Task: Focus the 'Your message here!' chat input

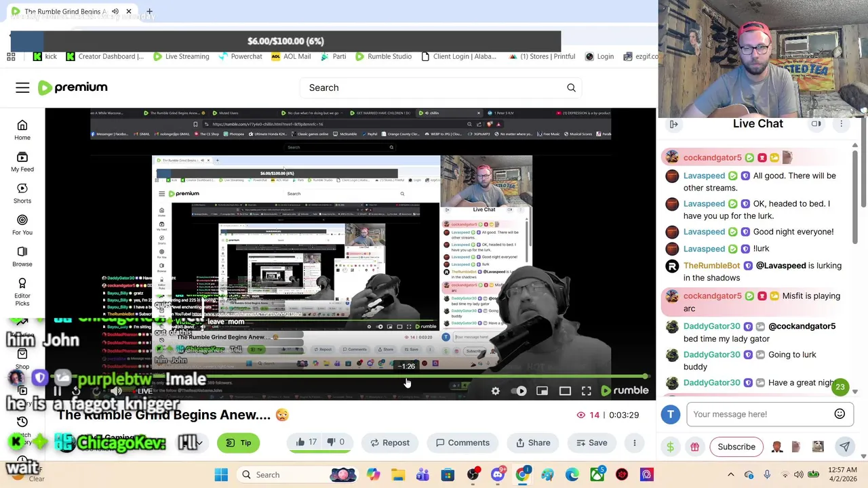Action: [x=759, y=414]
